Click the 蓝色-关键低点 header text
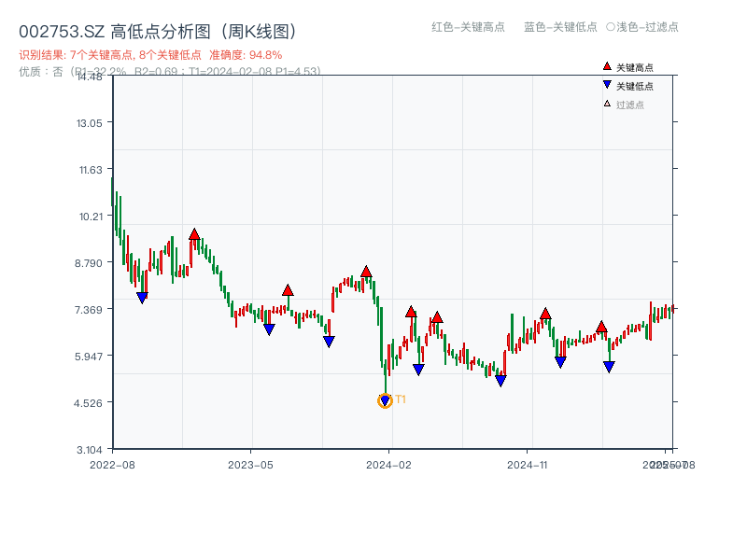This screenshot has height=560, width=747. (560, 27)
